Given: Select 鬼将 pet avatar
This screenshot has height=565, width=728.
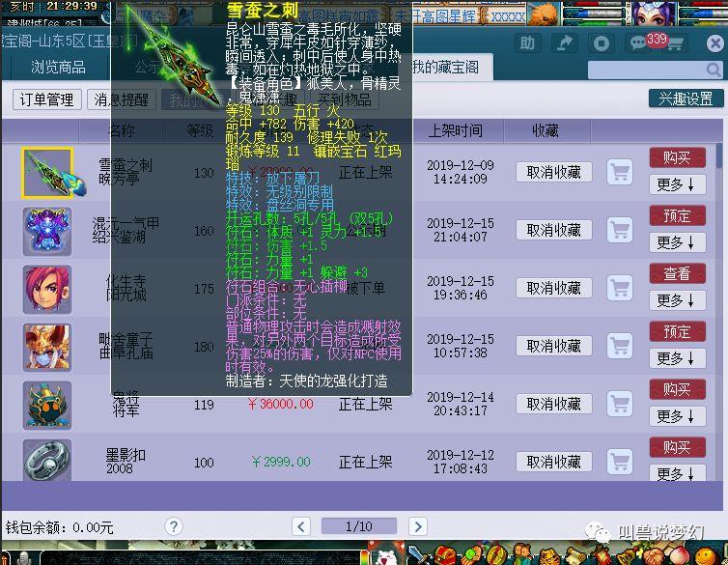Looking at the screenshot, I should [x=47, y=406].
